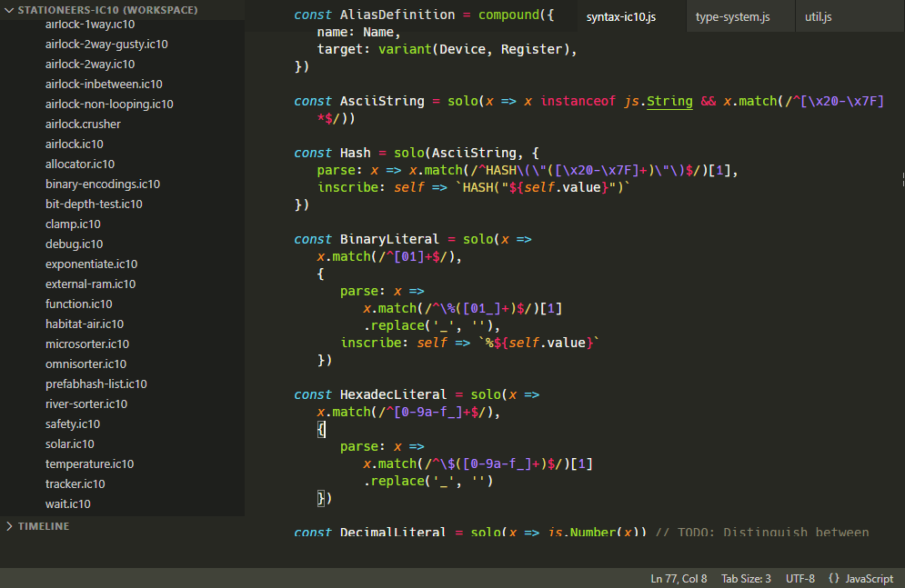Click the Hash constant name
Viewport: 905px width, 588px height.
point(355,153)
